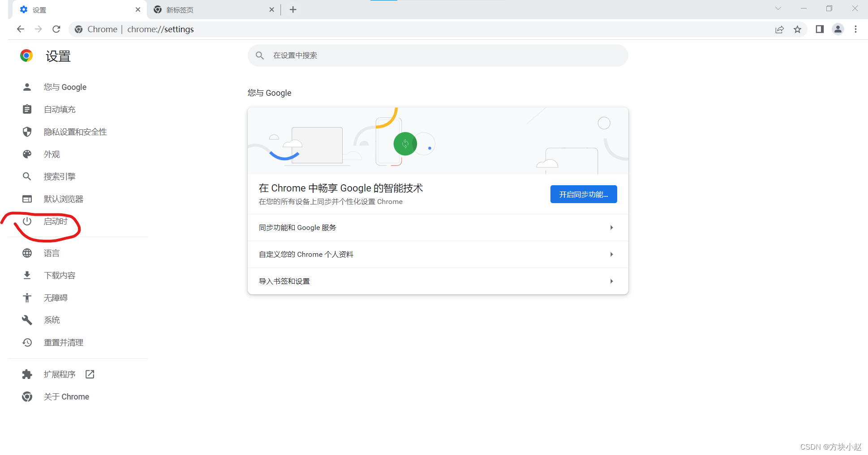Click the external link icon beside 扩展程序

click(x=90, y=374)
